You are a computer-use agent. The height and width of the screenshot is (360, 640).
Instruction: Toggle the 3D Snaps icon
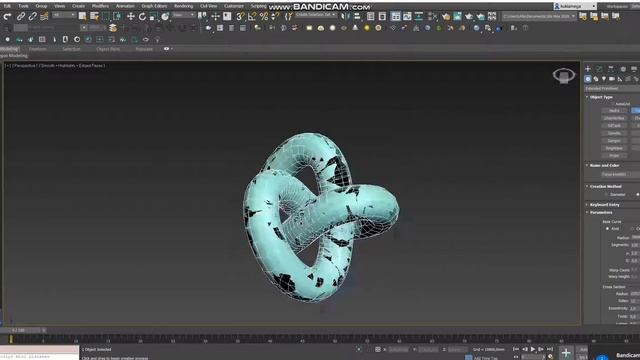240,16
